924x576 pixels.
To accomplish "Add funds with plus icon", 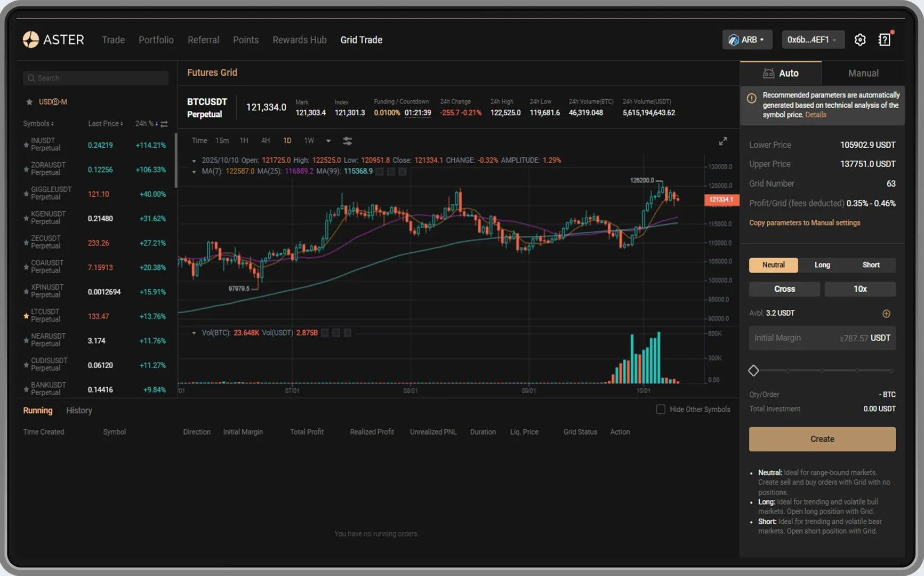I will (x=886, y=314).
